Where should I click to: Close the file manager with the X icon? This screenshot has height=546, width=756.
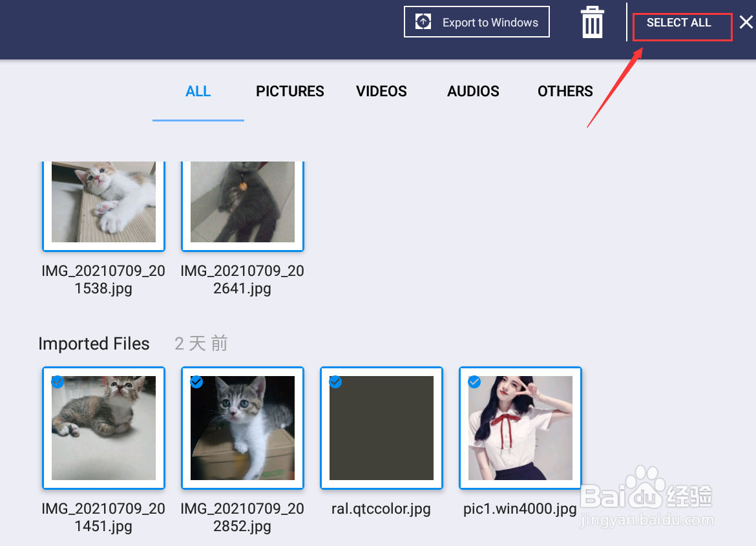pyautogui.click(x=746, y=21)
